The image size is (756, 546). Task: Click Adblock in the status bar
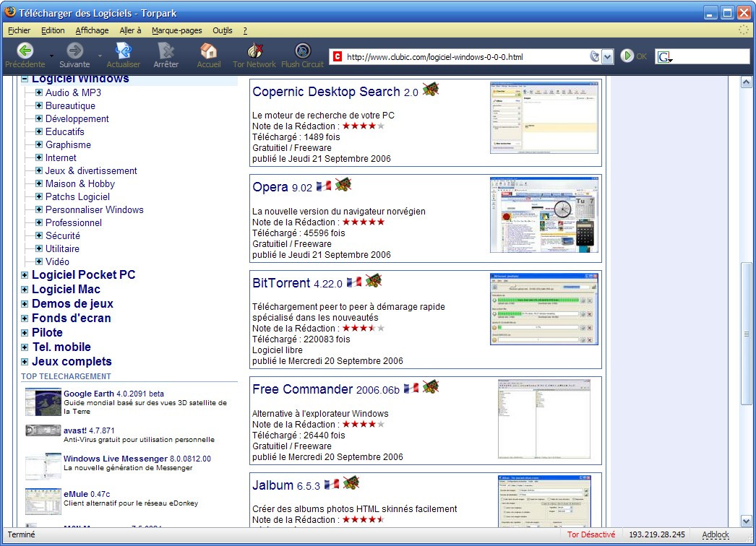point(716,534)
